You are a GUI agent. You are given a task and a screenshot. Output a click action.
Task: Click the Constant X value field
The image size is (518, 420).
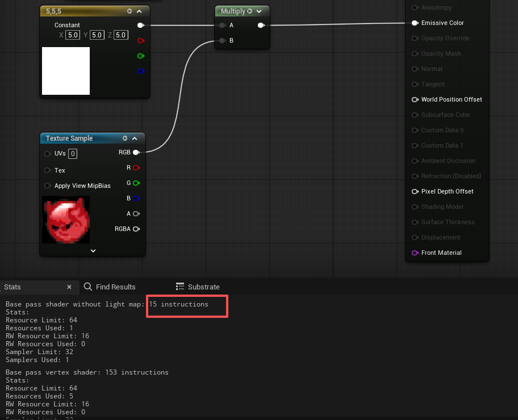click(73, 35)
